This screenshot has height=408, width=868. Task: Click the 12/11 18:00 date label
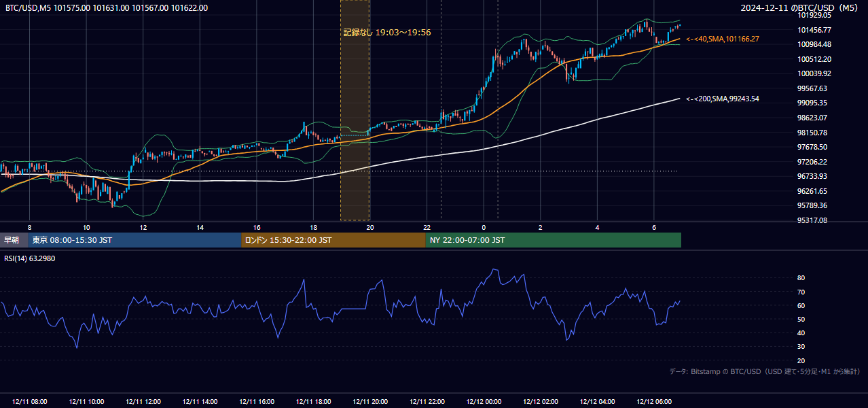tap(313, 402)
